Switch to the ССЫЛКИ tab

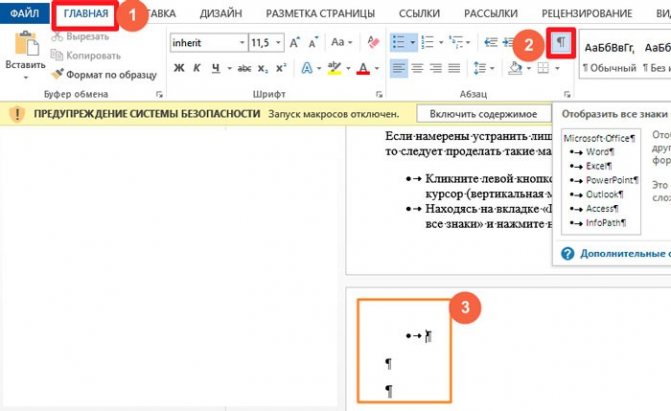click(419, 14)
